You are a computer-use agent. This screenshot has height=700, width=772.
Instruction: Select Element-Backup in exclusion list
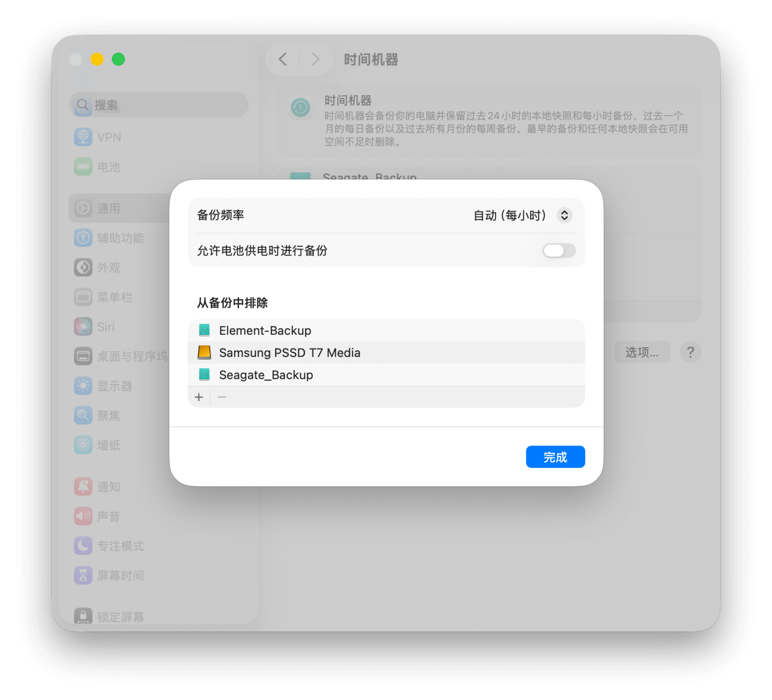pyautogui.click(x=386, y=330)
